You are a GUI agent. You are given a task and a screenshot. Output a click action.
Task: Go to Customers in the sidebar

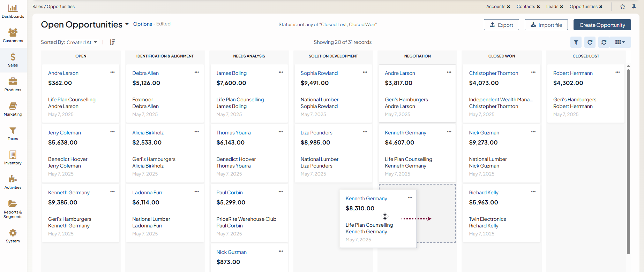click(x=13, y=36)
